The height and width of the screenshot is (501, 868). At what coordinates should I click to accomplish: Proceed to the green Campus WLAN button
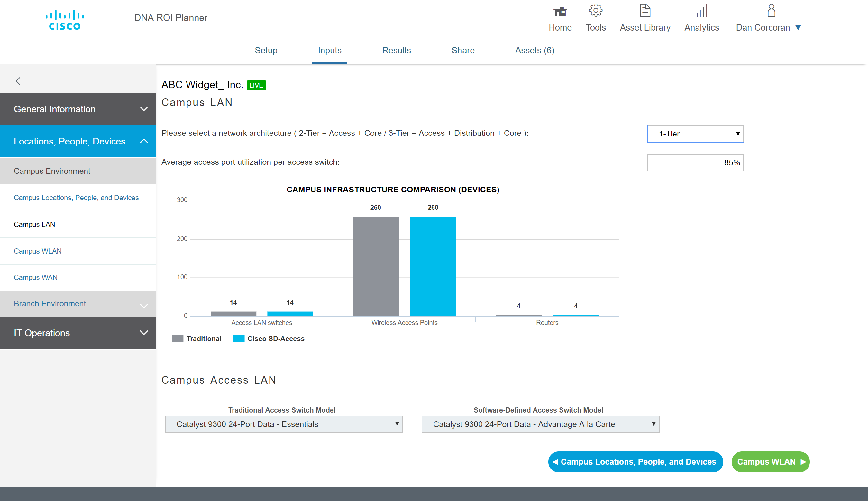point(770,462)
